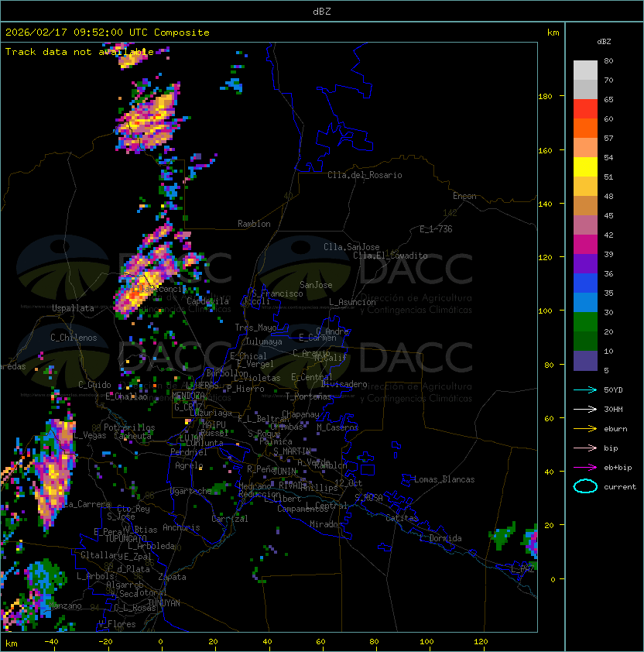
Task: Click the 'Ramblon' map label
Action: pyautogui.click(x=254, y=224)
